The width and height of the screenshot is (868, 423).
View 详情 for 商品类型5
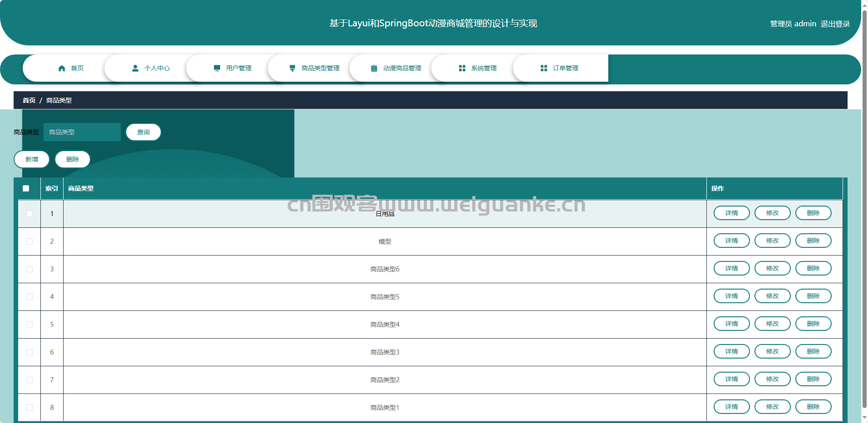(x=732, y=296)
